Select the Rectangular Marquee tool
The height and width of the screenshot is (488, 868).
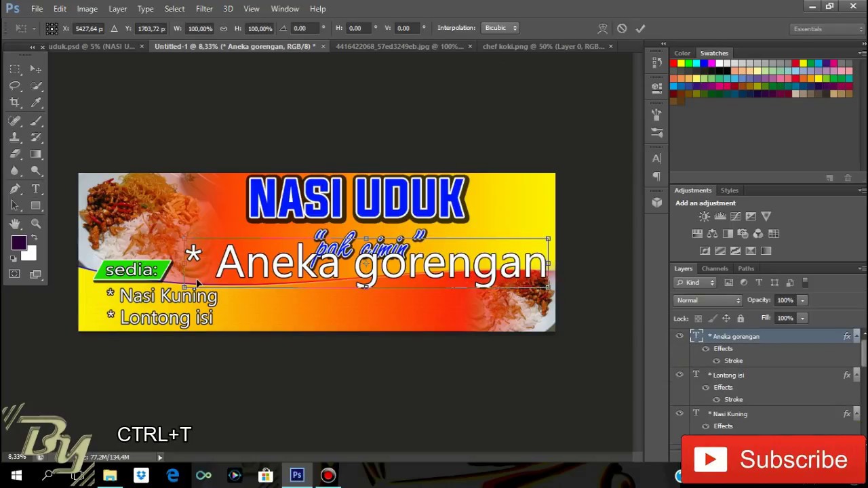point(15,69)
